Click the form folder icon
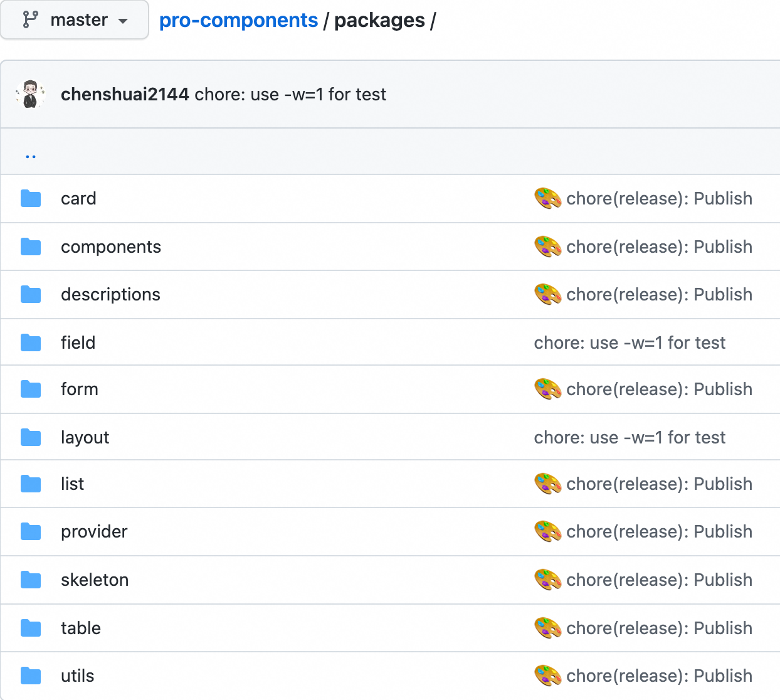Screen dimensions: 780x700 tap(31, 390)
